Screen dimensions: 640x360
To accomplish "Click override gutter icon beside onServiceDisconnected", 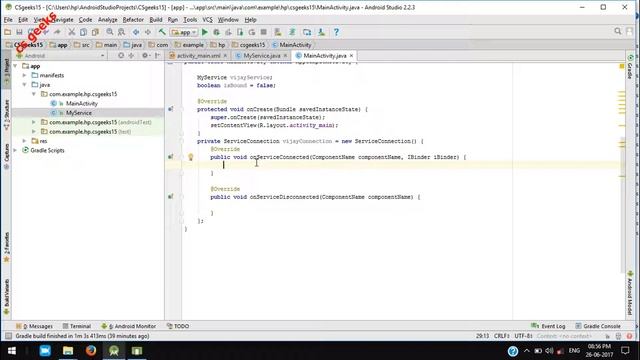I will (171, 197).
